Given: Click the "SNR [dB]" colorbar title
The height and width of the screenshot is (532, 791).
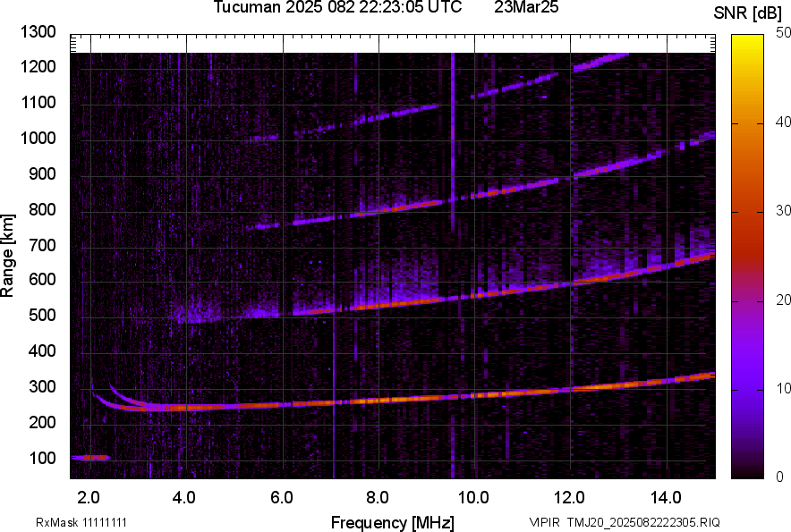Looking at the screenshot, I should tap(748, 13).
